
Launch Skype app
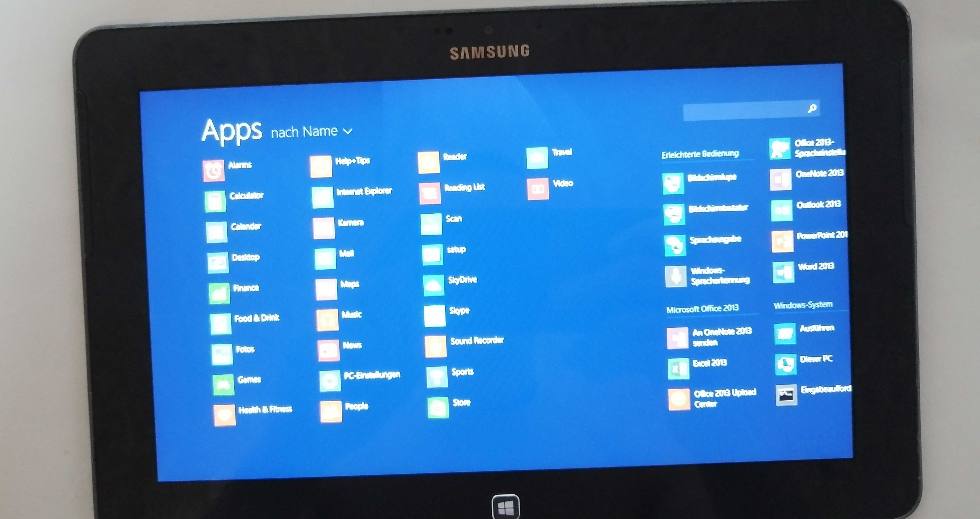pyautogui.click(x=434, y=311)
